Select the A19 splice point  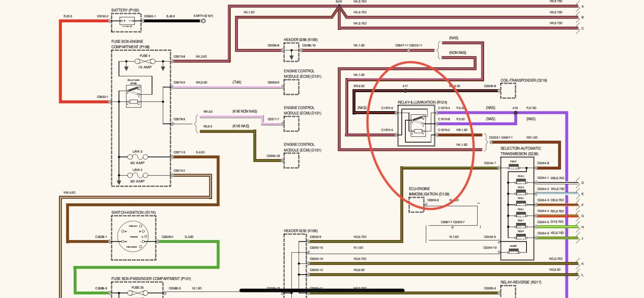(516, 113)
